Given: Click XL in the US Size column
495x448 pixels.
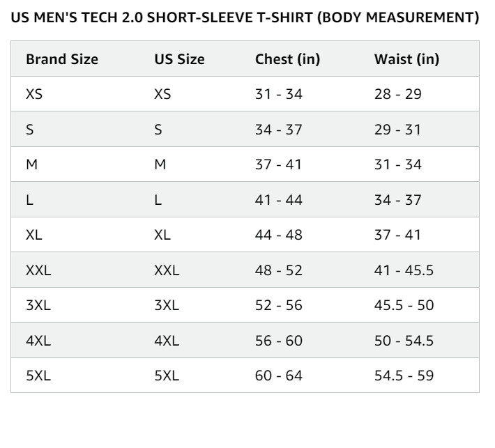Looking at the screenshot, I should tap(162, 235).
